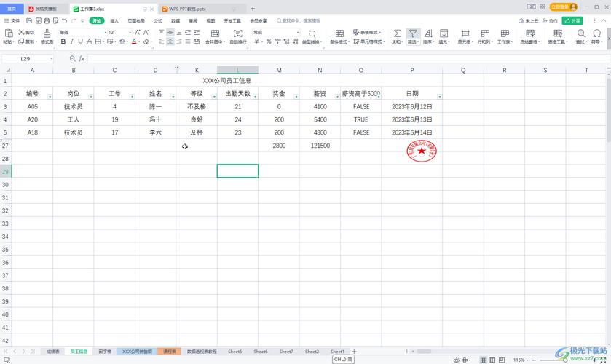Image resolution: width=611 pixels, height=364 pixels.
Task: Open the 插入 (Insert) ribbon tab
Action: [114, 21]
